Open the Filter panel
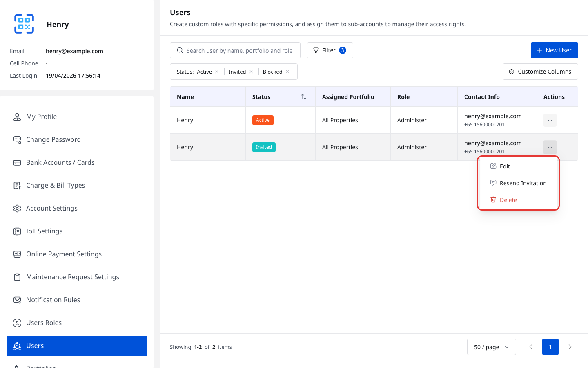 (x=330, y=50)
